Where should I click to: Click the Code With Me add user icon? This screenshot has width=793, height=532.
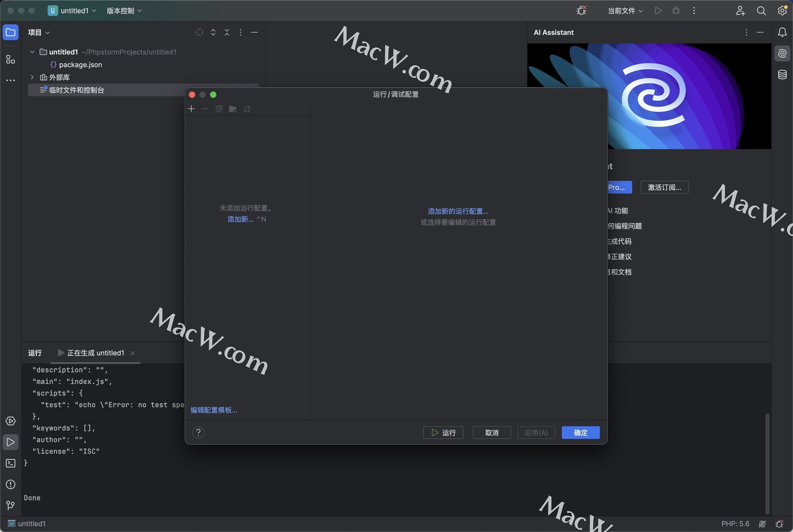(x=740, y=11)
